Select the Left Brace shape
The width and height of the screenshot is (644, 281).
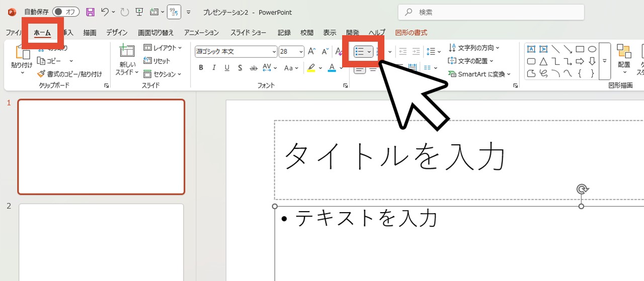580,74
